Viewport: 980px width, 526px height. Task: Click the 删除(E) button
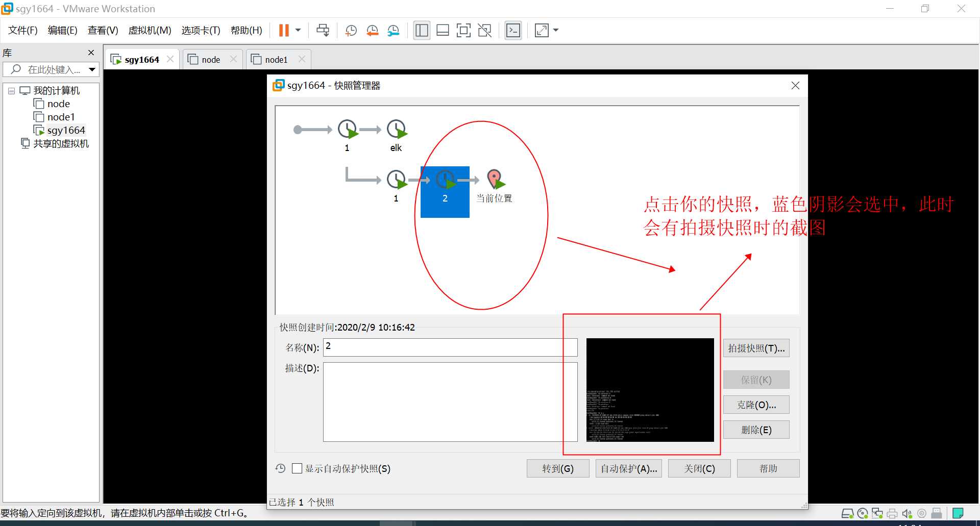click(756, 430)
